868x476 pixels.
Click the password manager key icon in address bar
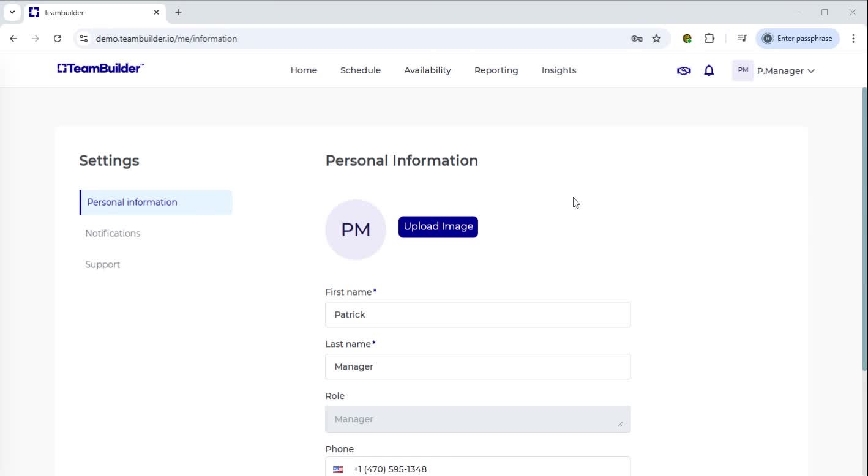pyautogui.click(x=637, y=38)
